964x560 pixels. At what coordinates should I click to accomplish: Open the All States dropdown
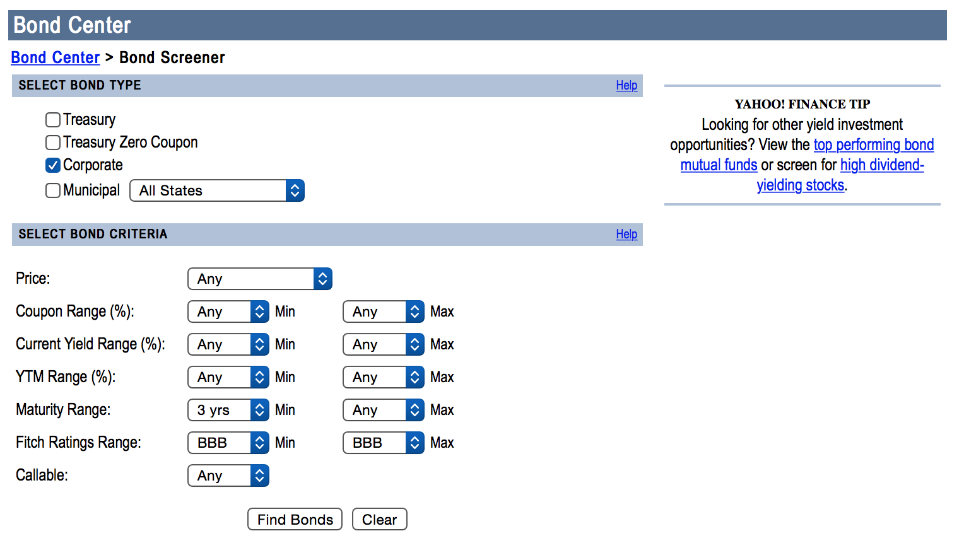(x=217, y=190)
